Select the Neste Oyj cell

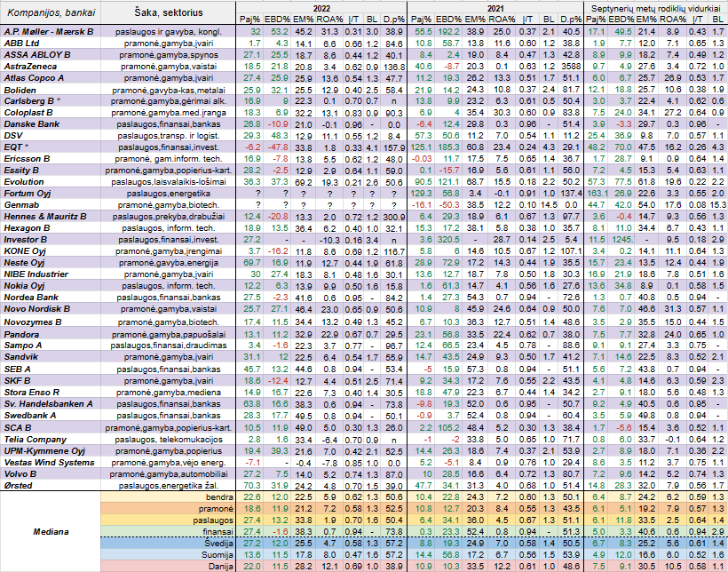[x=51, y=263]
